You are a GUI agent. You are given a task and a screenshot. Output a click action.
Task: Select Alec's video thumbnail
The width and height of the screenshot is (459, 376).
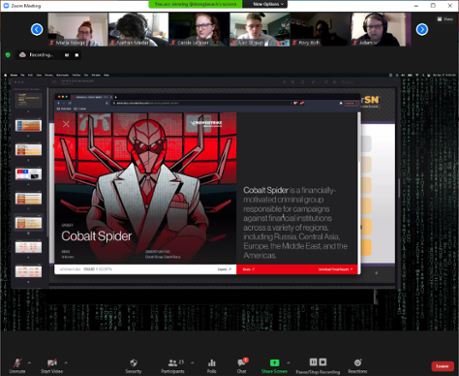[x=260, y=29]
